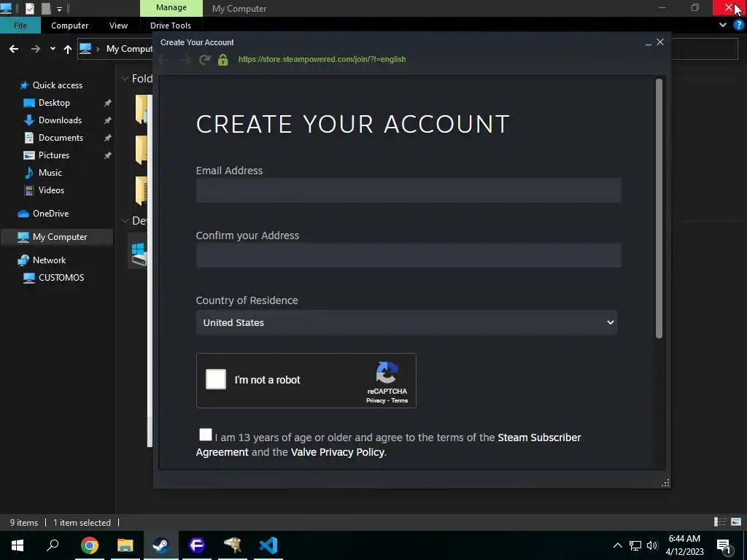The image size is (747, 560).
Task: Click the My Computer breadcrumb in address bar
Action: [130, 49]
